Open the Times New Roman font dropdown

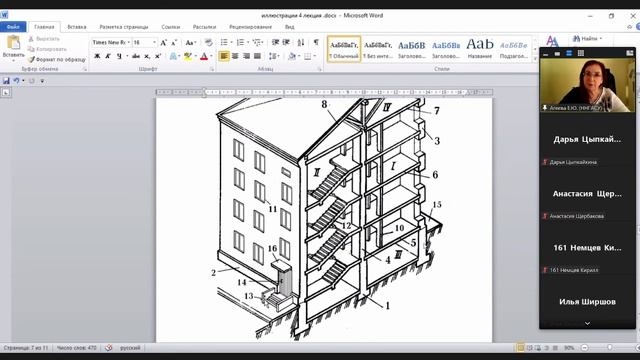coord(129,42)
